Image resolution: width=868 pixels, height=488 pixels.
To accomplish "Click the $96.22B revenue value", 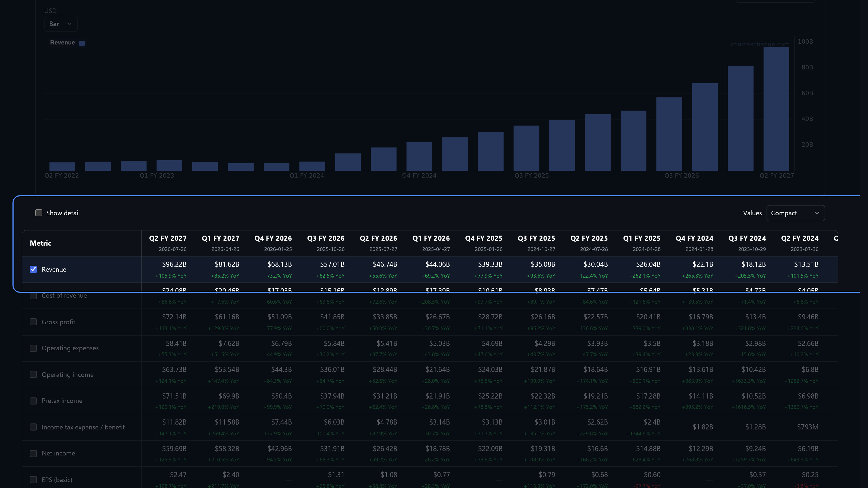I will pyautogui.click(x=174, y=264).
